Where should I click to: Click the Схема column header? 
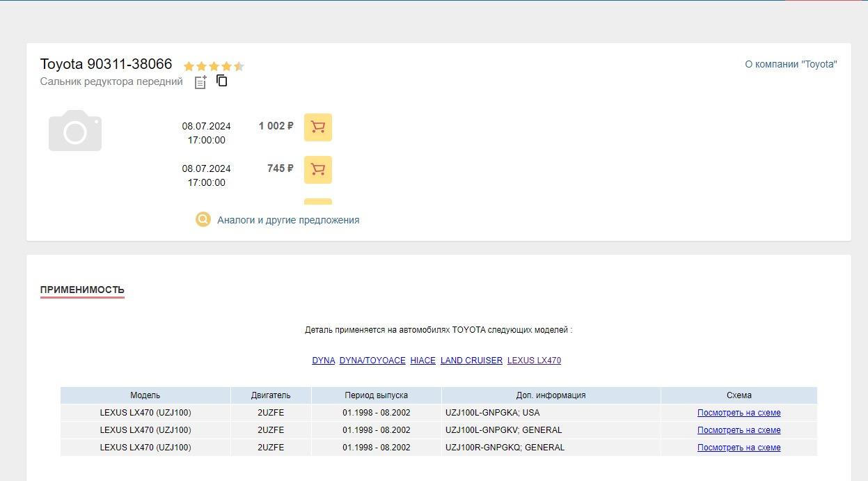739,395
